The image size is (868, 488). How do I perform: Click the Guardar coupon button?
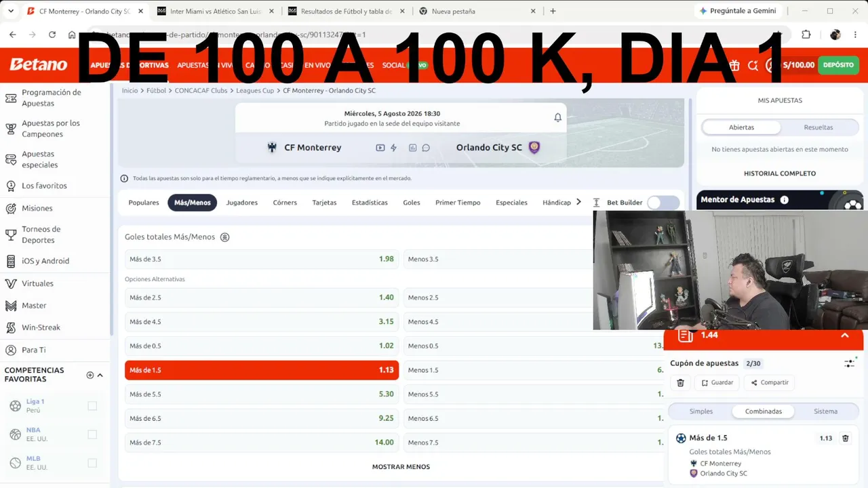point(717,383)
